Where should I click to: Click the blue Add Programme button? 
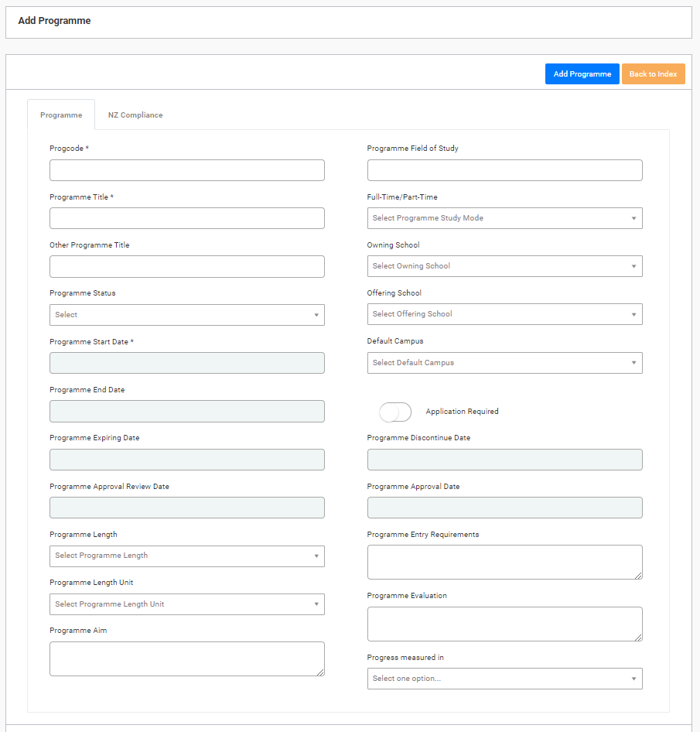pos(582,74)
